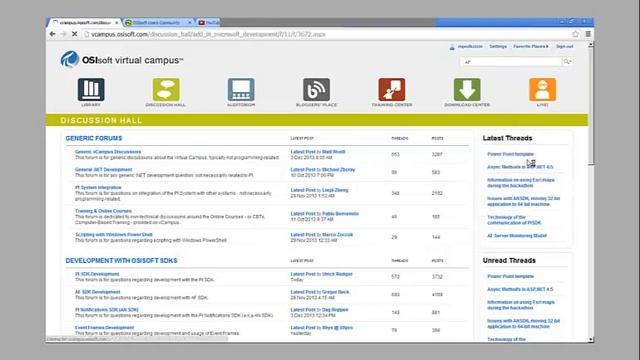Screen dimensions: 640x360
Task: Click the OSIsoft virtual campus logo
Action: pos(122,60)
